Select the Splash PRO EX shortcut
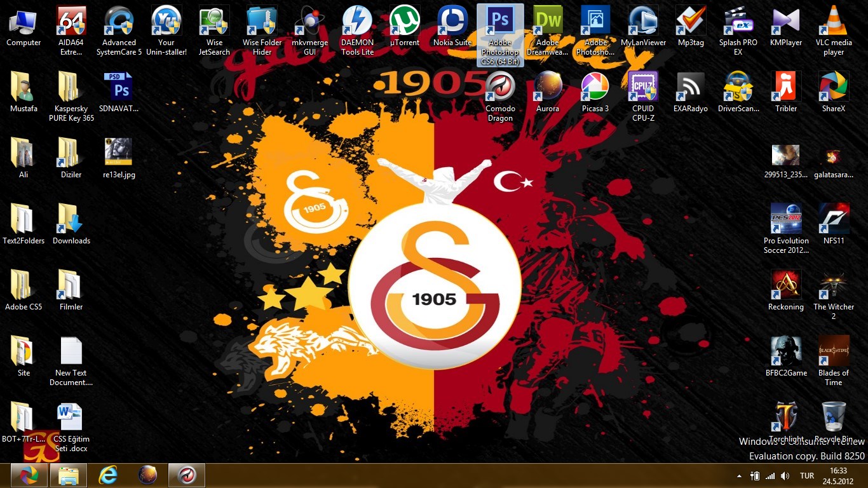Image resolution: width=868 pixels, height=488 pixels. click(x=738, y=30)
